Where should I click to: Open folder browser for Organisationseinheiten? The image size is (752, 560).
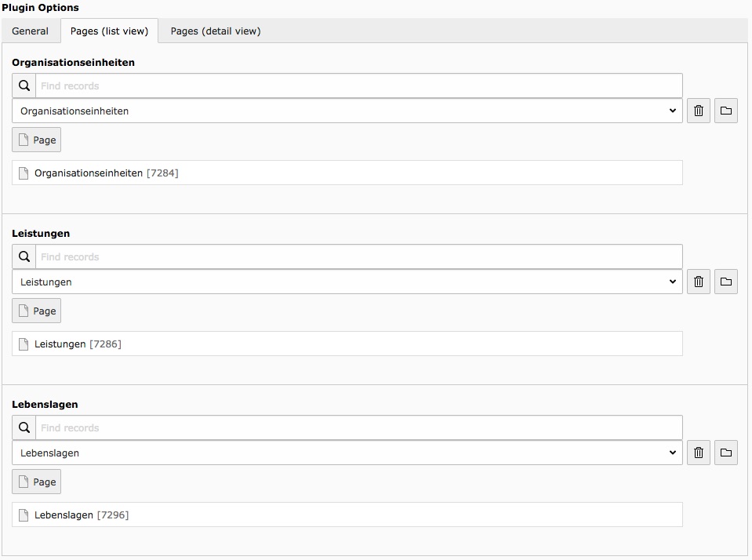click(726, 111)
